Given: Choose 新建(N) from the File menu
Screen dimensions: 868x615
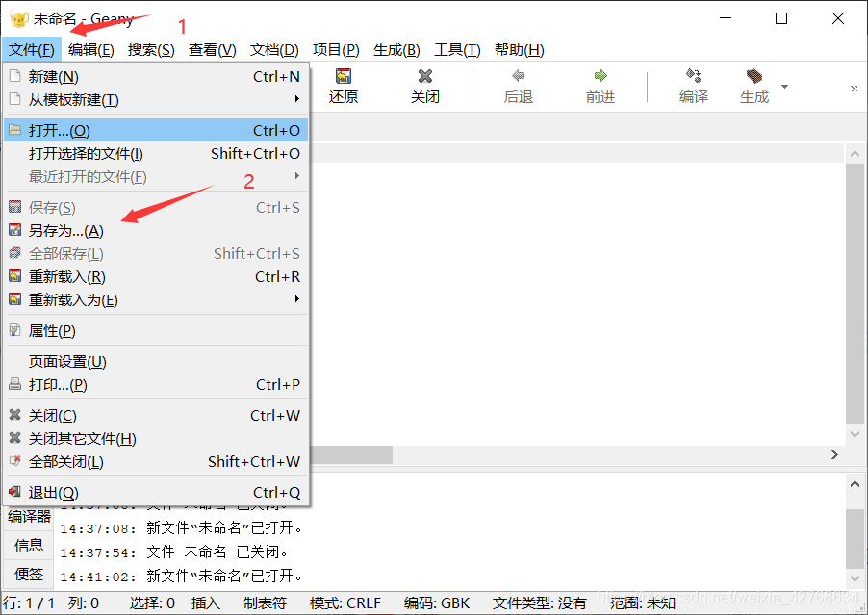Looking at the screenshot, I should 156,76.
